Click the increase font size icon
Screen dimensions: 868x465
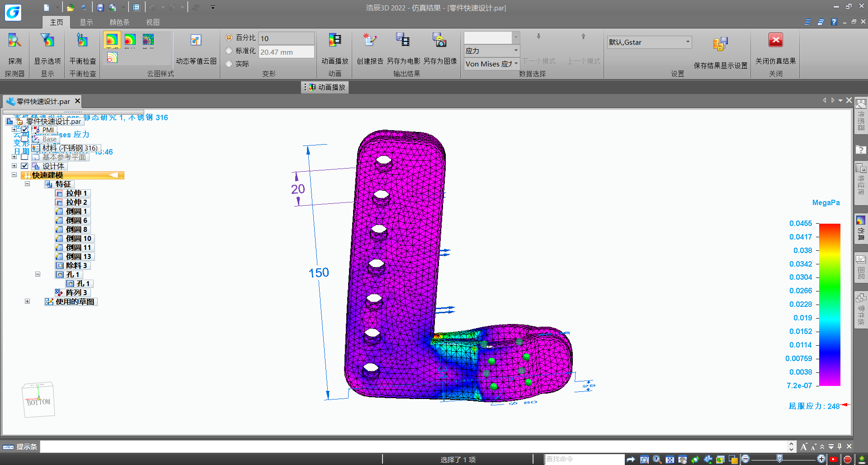pyautogui.click(x=804, y=446)
